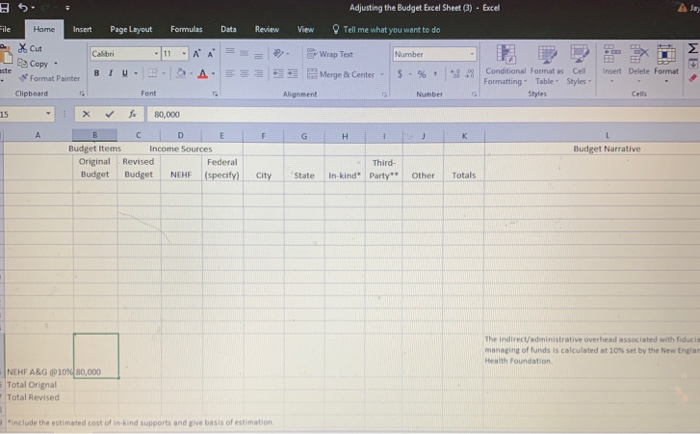700x434 pixels.
Task: Open the Calibri font name dropdown
Action: (156, 54)
